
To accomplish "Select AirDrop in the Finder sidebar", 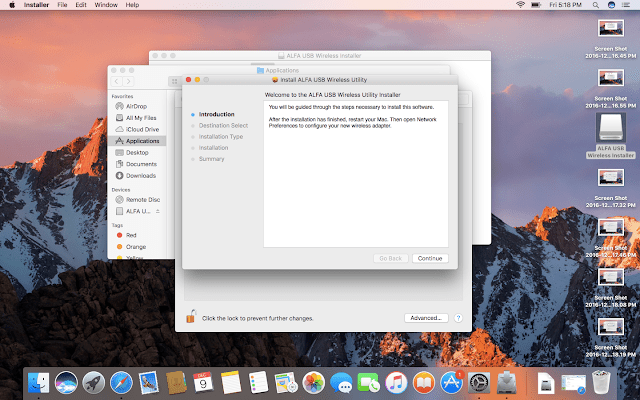I will [x=131, y=105].
